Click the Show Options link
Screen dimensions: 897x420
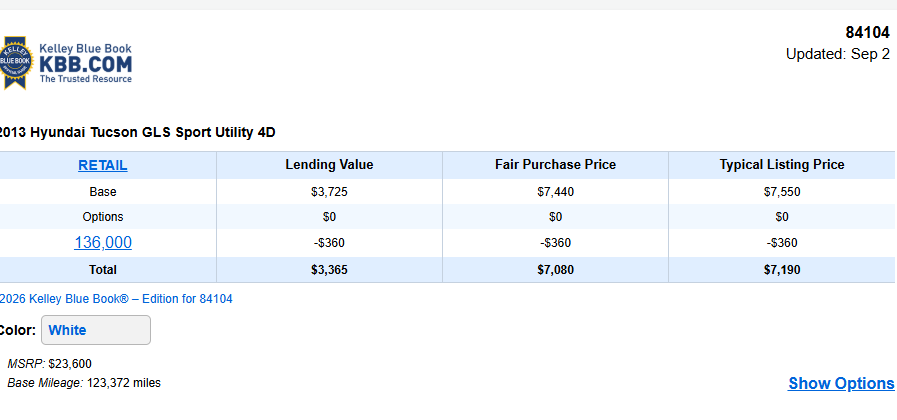841,383
